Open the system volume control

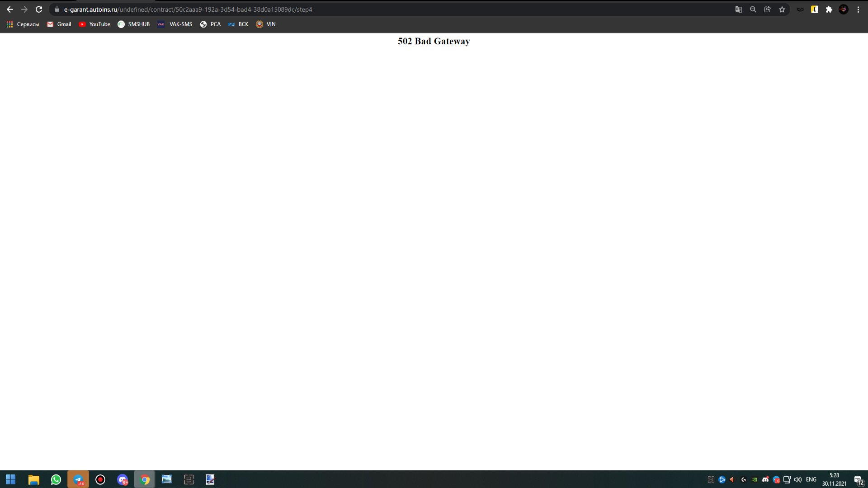coord(798,479)
